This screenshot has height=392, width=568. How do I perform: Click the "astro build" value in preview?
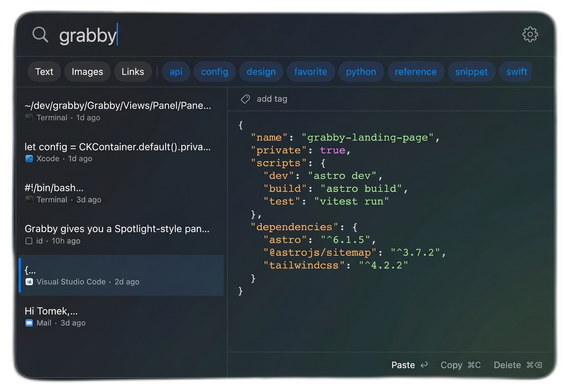[x=361, y=189]
